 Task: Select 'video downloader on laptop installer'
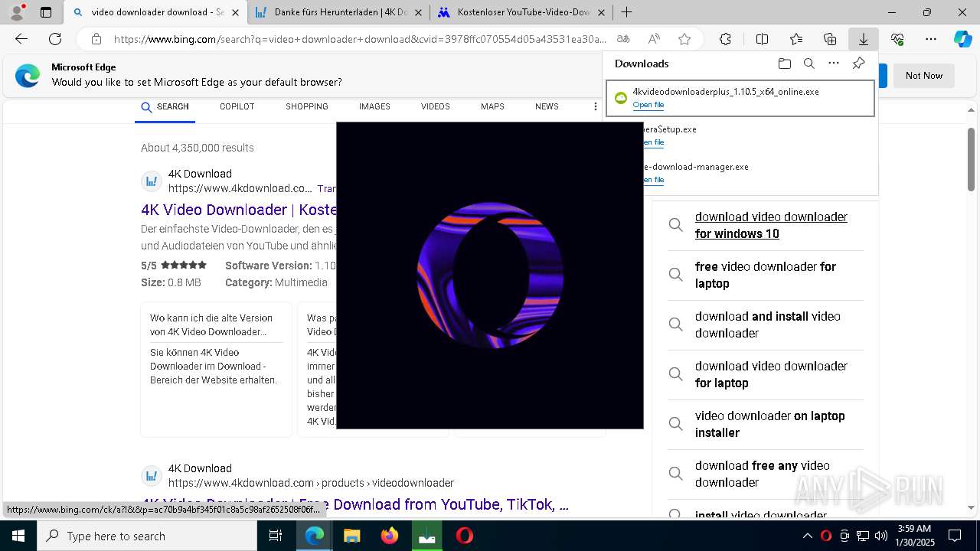769,424
